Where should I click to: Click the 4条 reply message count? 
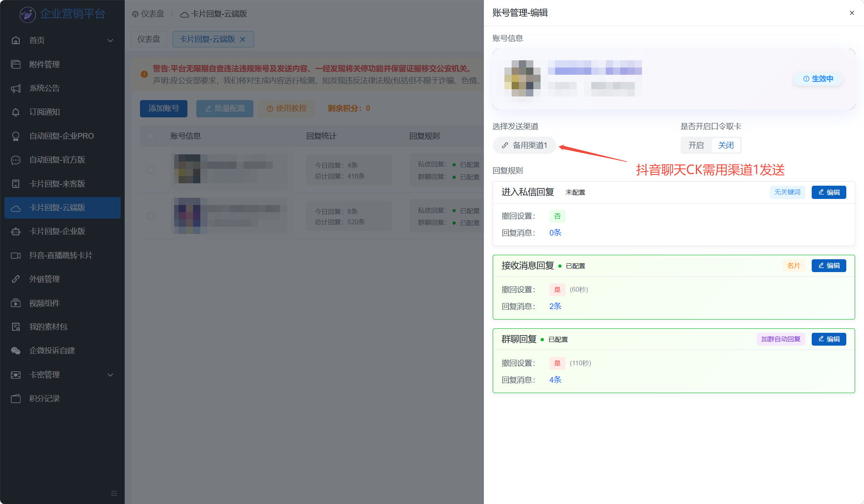click(x=555, y=380)
